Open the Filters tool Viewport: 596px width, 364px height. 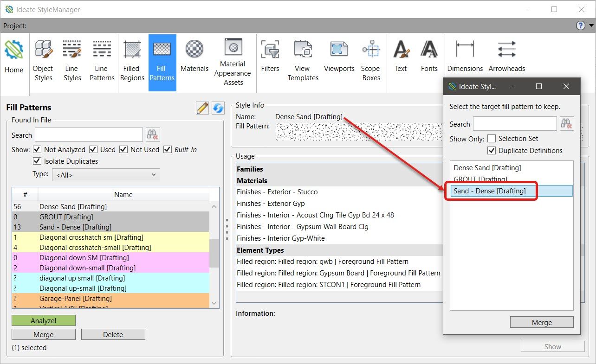click(x=270, y=57)
